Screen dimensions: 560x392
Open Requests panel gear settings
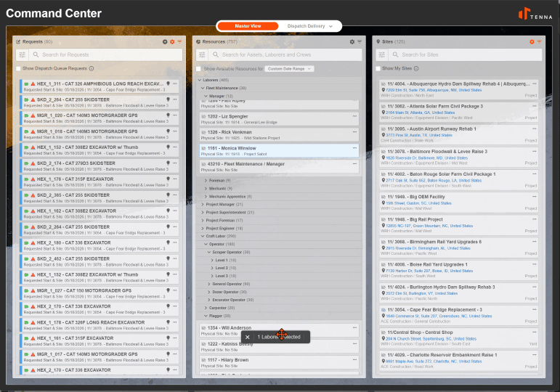(x=172, y=42)
